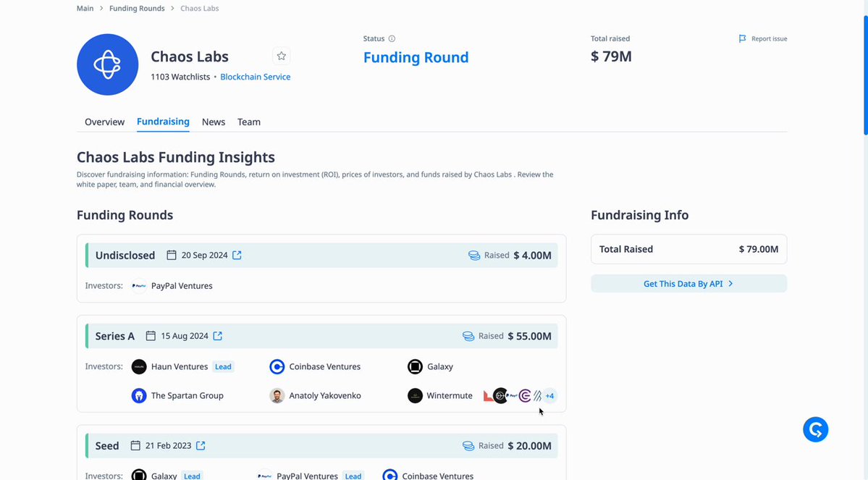This screenshot has width=868, height=480.
Task: Open external link for 21 Feb 2023 round
Action: 201,446
